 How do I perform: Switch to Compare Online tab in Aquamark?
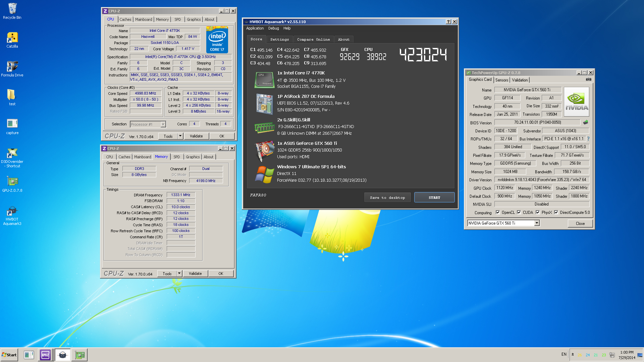pyautogui.click(x=313, y=40)
